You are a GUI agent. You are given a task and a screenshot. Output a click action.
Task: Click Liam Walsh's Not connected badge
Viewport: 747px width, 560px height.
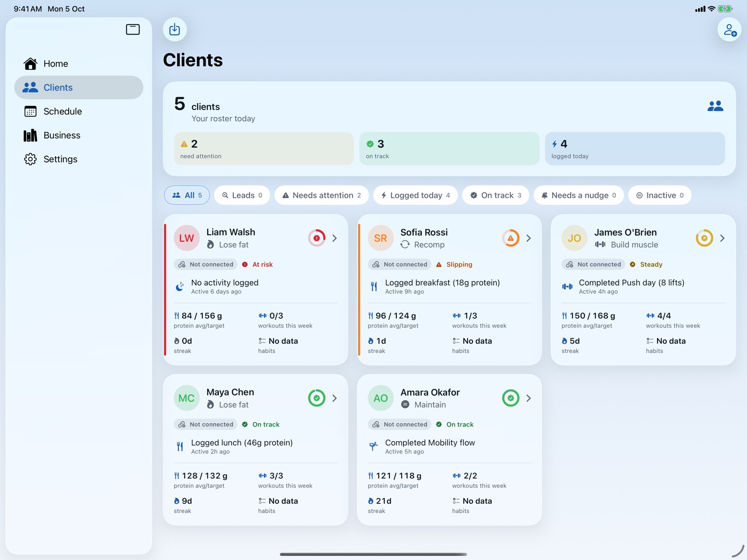click(205, 264)
